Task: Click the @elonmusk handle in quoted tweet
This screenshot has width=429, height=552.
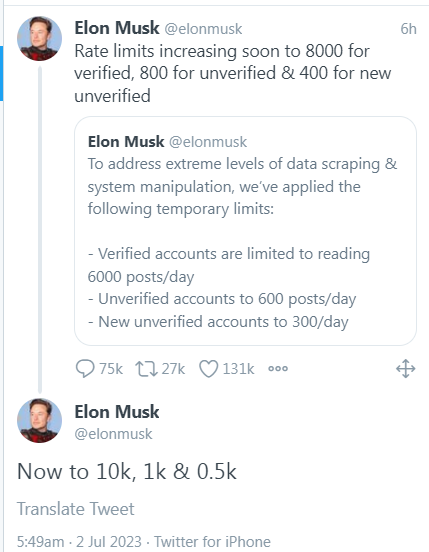Action: tap(208, 142)
